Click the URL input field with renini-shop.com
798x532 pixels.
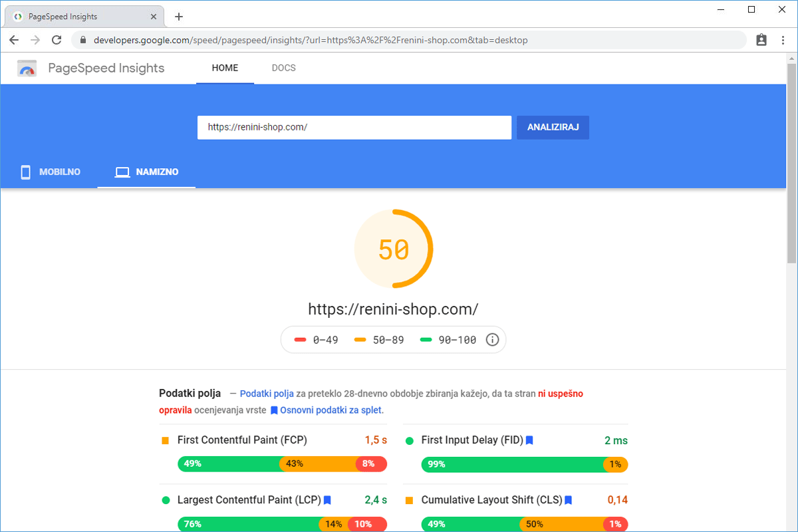[x=354, y=127]
